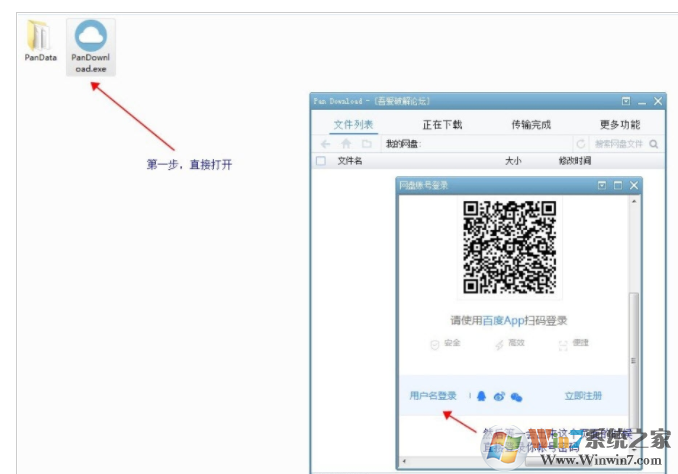Log in with the Weibo icon
678x474 pixels.
(499, 396)
